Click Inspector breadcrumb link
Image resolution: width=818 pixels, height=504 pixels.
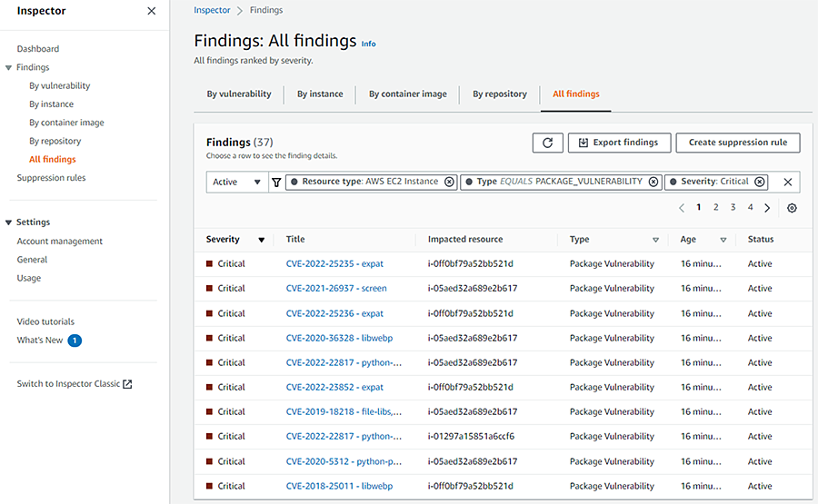pyautogui.click(x=212, y=10)
